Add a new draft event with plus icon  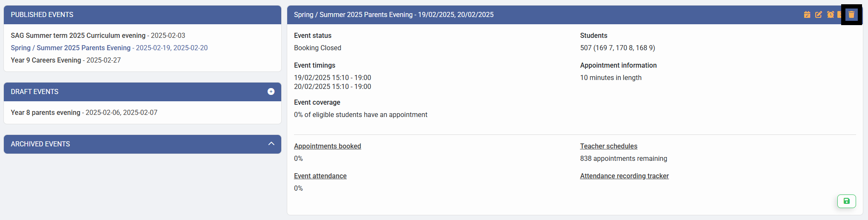pyautogui.click(x=271, y=92)
